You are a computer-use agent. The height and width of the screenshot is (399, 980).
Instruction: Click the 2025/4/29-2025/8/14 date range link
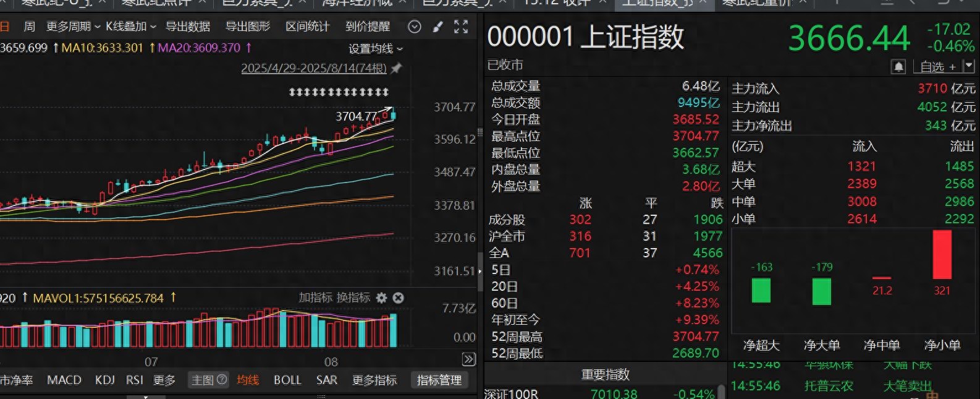pyautogui.click(x=313, y=68)
